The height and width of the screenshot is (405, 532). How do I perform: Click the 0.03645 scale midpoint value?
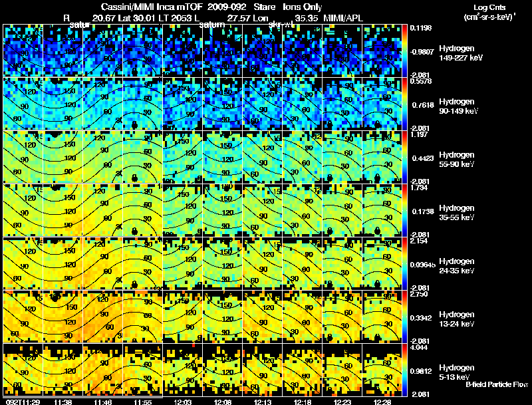423,265
